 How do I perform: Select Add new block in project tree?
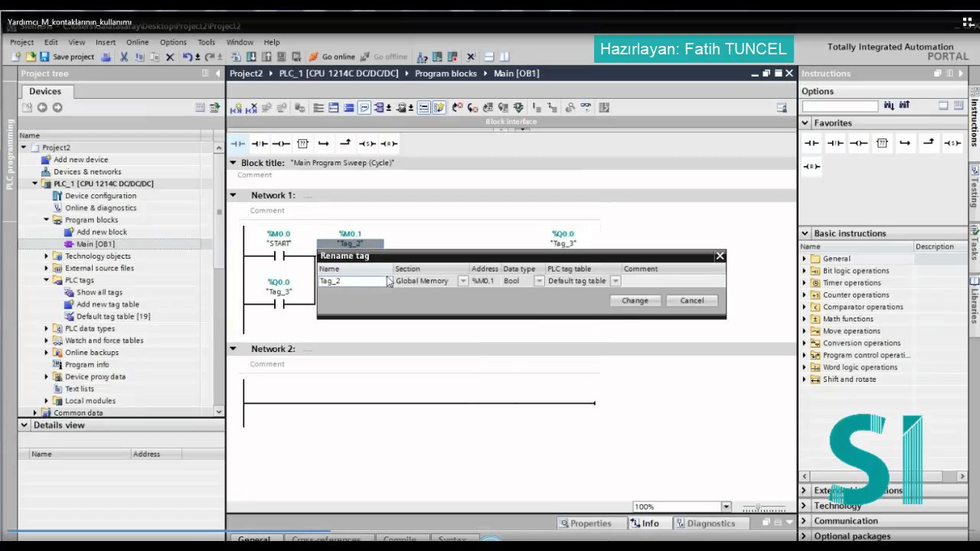point(101,232)
